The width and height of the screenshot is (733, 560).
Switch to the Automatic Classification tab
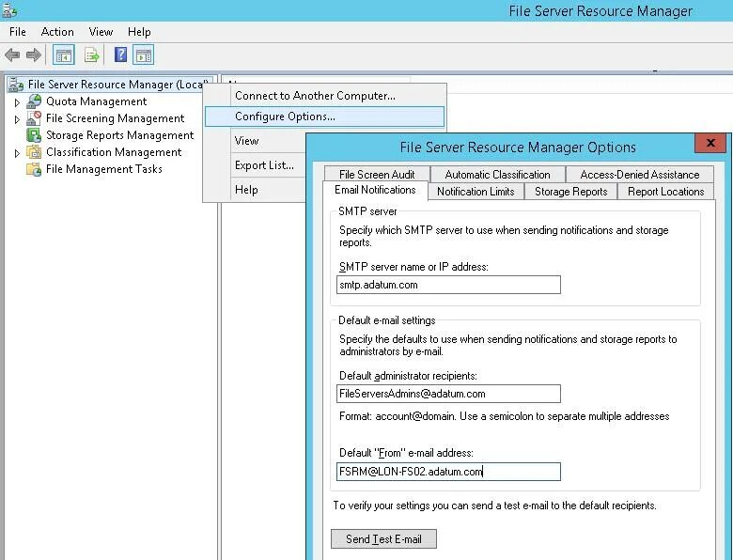[x=497, y=175]
